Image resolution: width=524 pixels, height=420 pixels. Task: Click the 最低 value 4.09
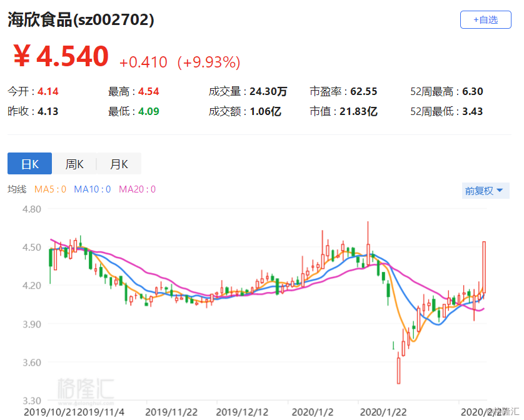coord(149,111)
